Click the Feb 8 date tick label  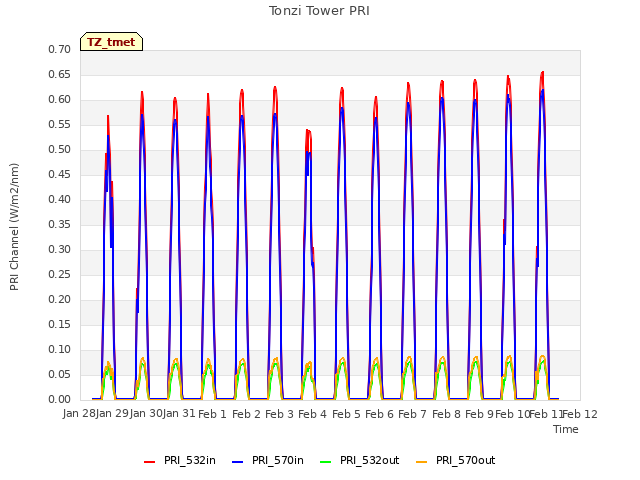446,414
